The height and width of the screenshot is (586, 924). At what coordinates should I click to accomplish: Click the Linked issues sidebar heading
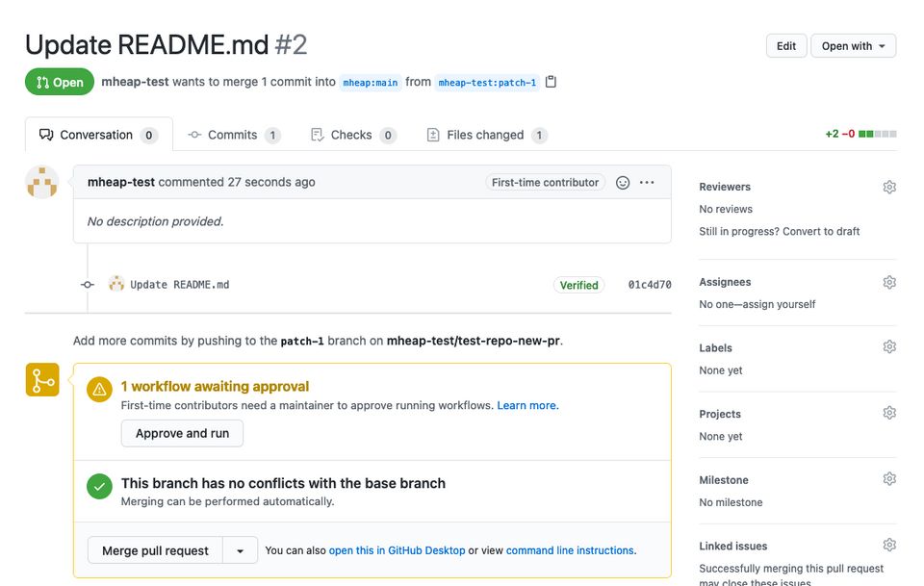pos(733,546)
